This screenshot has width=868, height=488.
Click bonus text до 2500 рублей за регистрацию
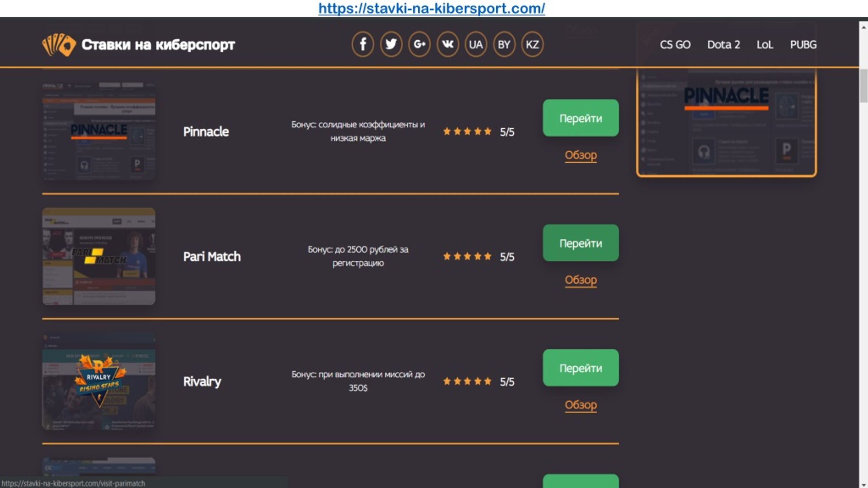358,256
